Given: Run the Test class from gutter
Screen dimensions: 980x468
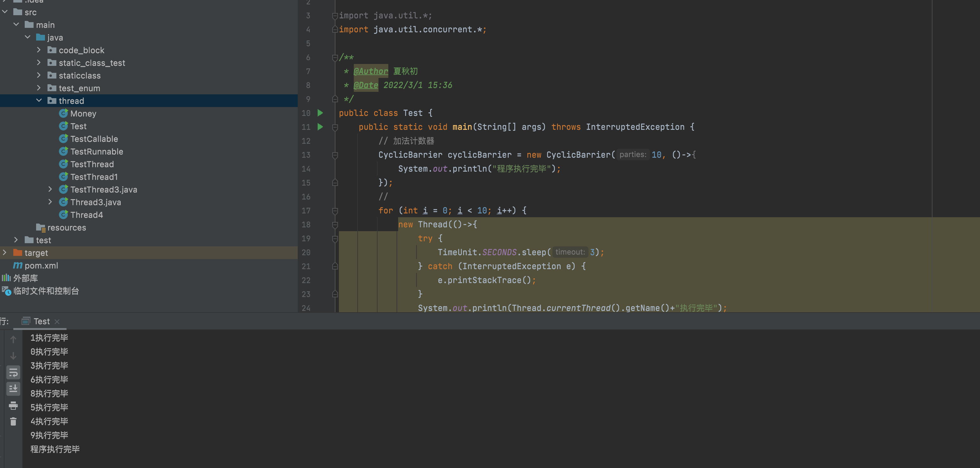Looking at the screenshot, I should click(x=320, y=113).
